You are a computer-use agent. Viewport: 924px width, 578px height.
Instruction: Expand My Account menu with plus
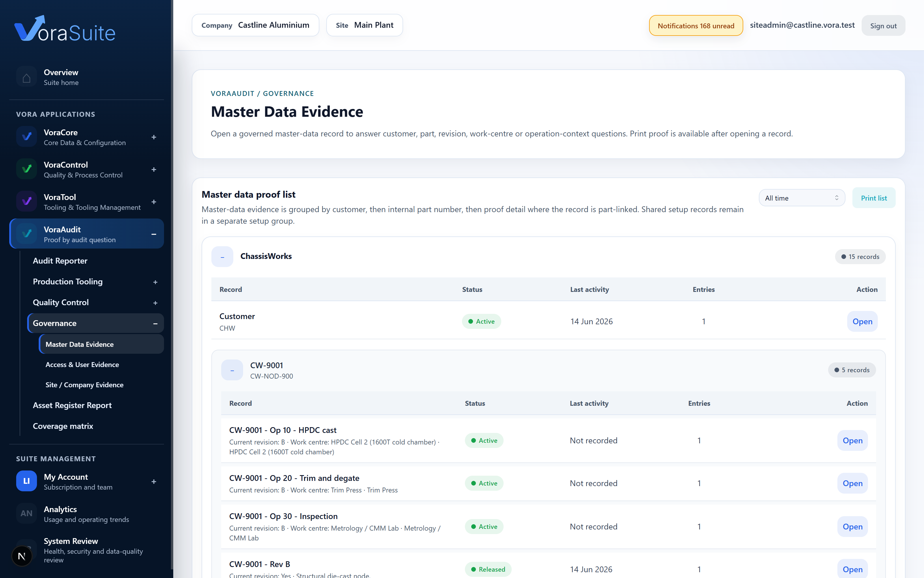click(154, 482)
